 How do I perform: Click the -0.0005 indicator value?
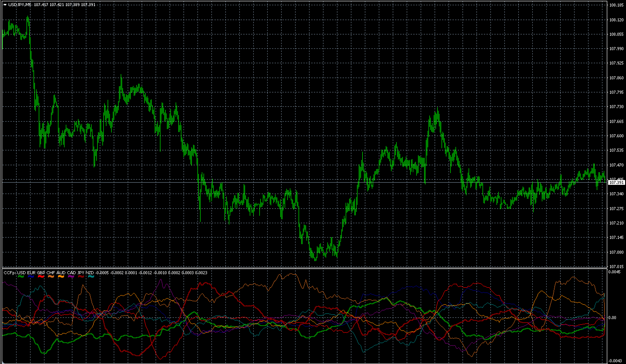pos(102,273)
